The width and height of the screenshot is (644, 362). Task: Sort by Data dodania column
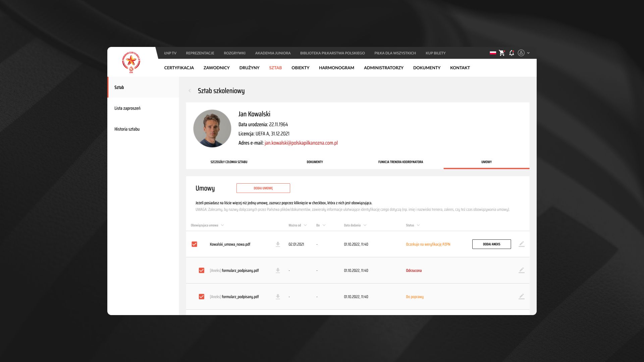(355, 225)
